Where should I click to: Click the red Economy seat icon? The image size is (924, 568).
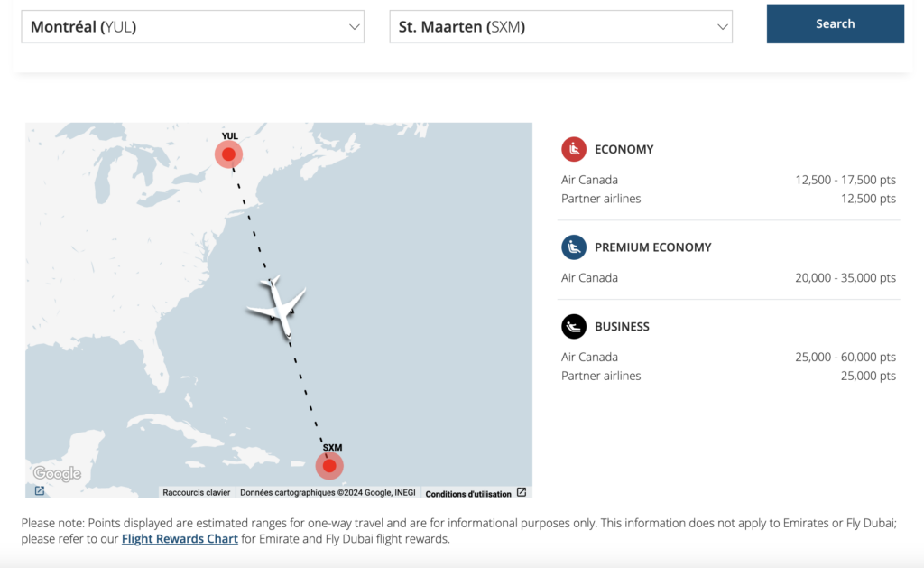click(x=574, y=149)
